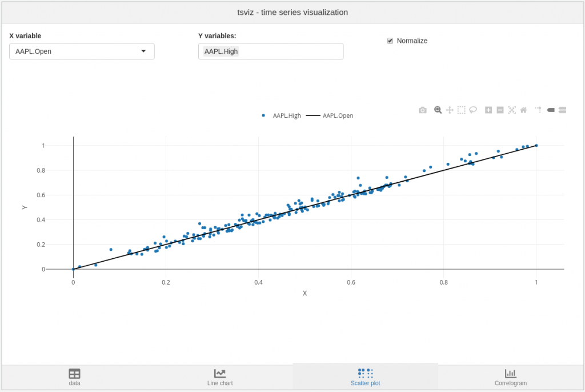Toggle spike lines in the plot toolbar
The image size is (585, 392).
[538, 110]
